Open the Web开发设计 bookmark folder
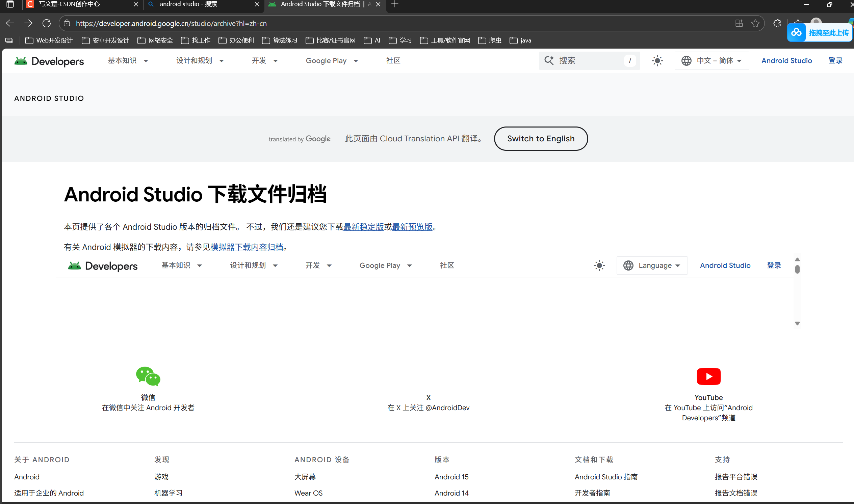The width and height of the screenshot is (854, 504). (x=49, y=40)
